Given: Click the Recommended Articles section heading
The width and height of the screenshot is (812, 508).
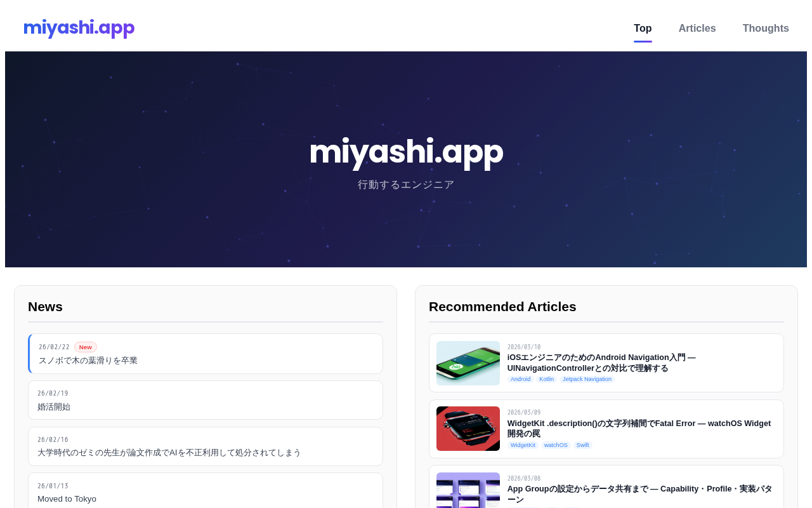Looking at the screenshot, I should [x=502, y=307].
